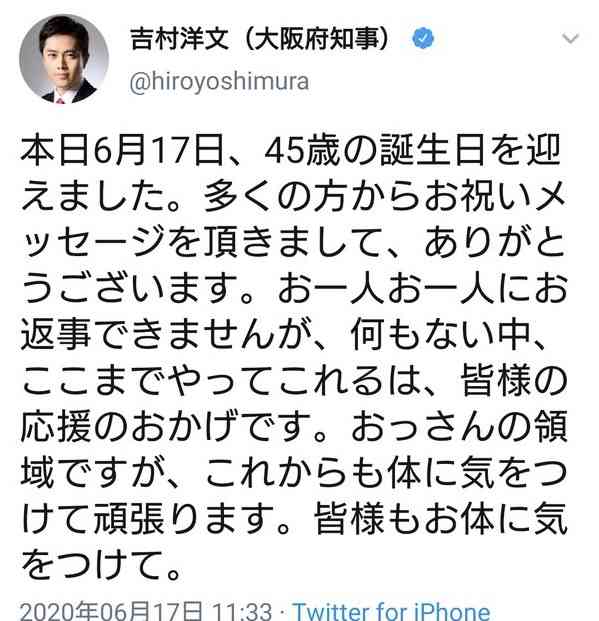Click the final tweet line をつけて。
The height and width of the screenshot is (621, 599).
pos(101,564)
